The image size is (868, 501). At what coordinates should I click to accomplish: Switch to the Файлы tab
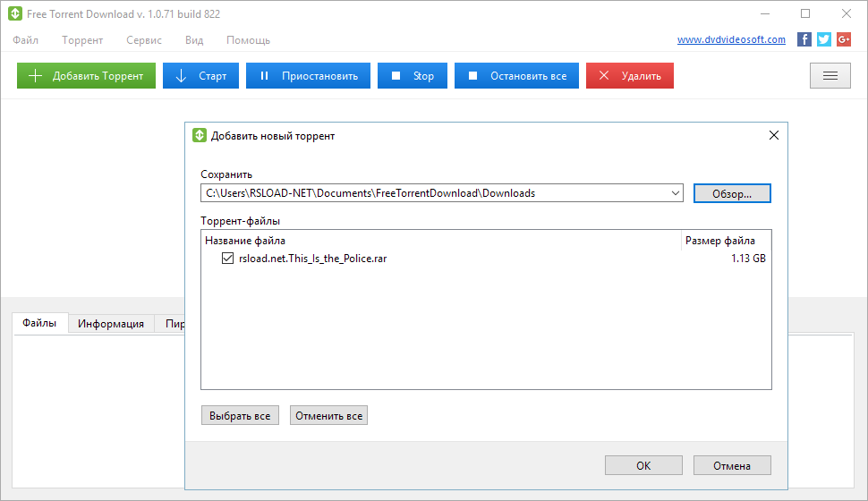pos(39,323)
